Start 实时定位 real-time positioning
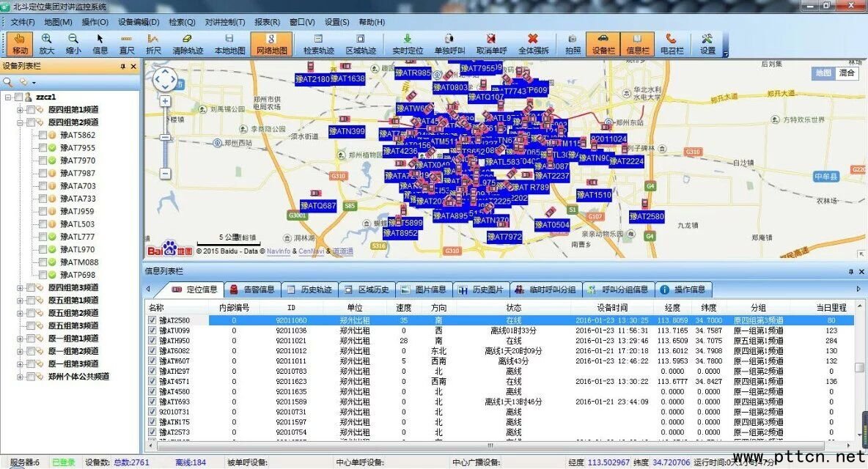Viewport: 868px width, 469px height. point(408,43)
